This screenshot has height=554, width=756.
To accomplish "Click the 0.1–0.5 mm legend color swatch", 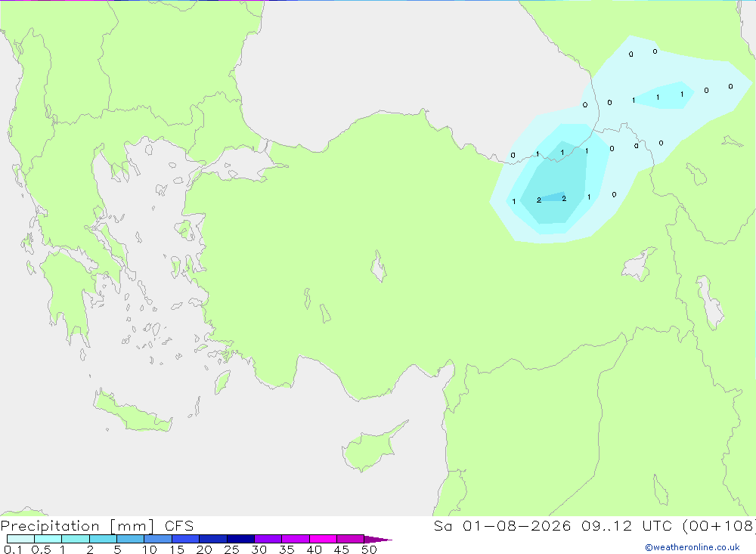I will (20, 539).
